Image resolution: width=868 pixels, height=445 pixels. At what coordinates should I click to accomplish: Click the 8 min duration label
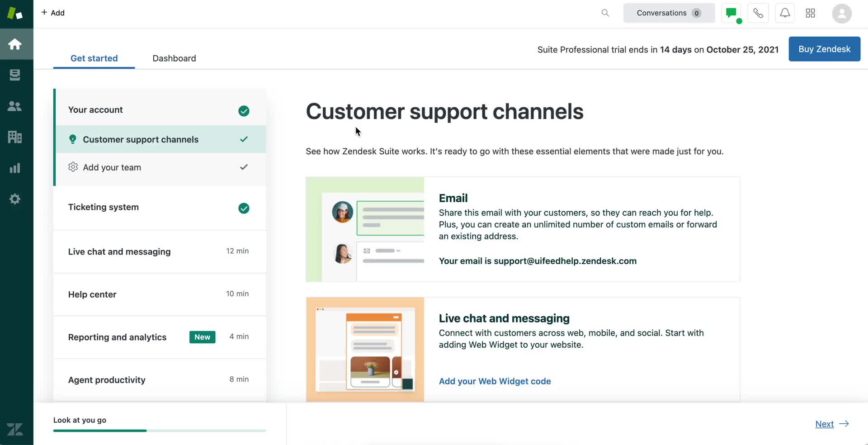tap(239, 379)
